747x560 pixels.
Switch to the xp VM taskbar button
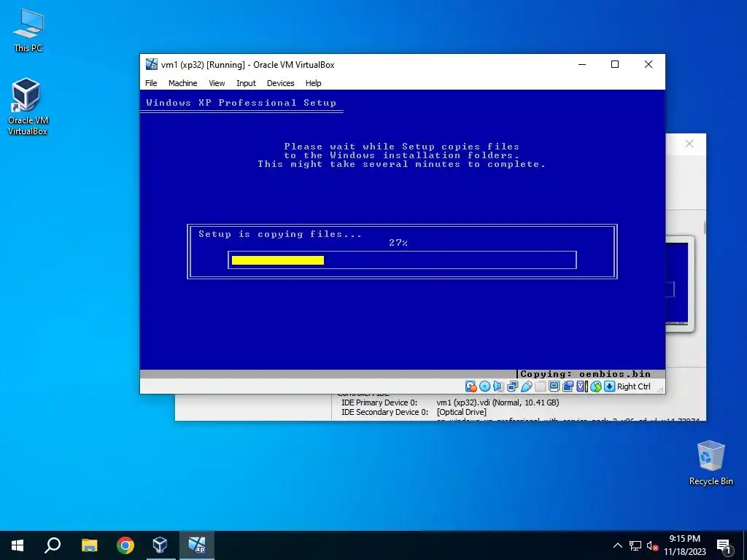[x=197, y=545]
